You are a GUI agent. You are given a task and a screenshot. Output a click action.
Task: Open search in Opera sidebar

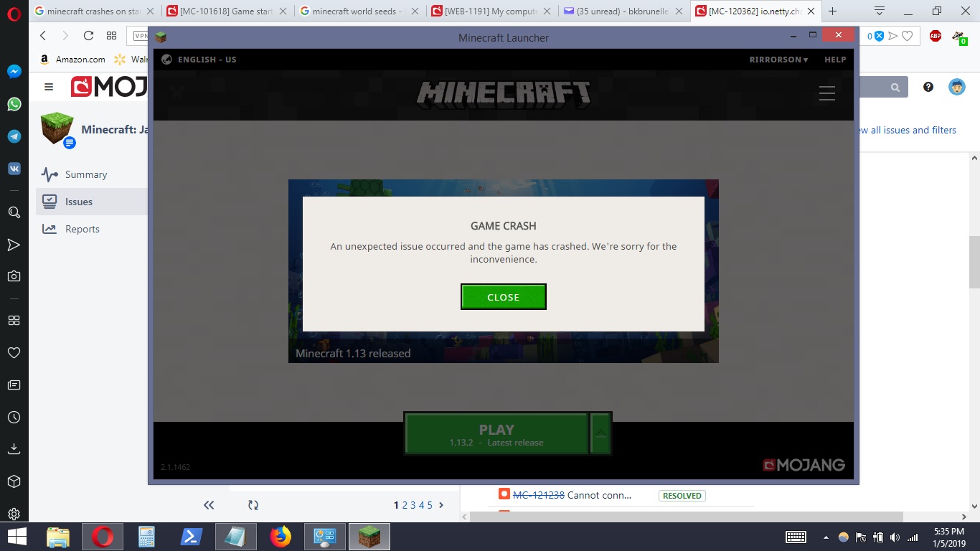click(14, 212)
